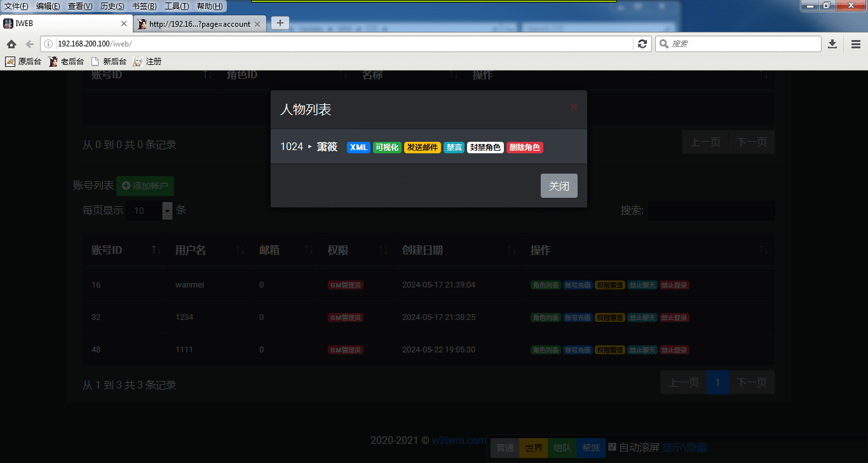The width and height of the screenshot is (868, 463).
Task: Open the Firefox hamburger menu
Action: tap(856, 44)
